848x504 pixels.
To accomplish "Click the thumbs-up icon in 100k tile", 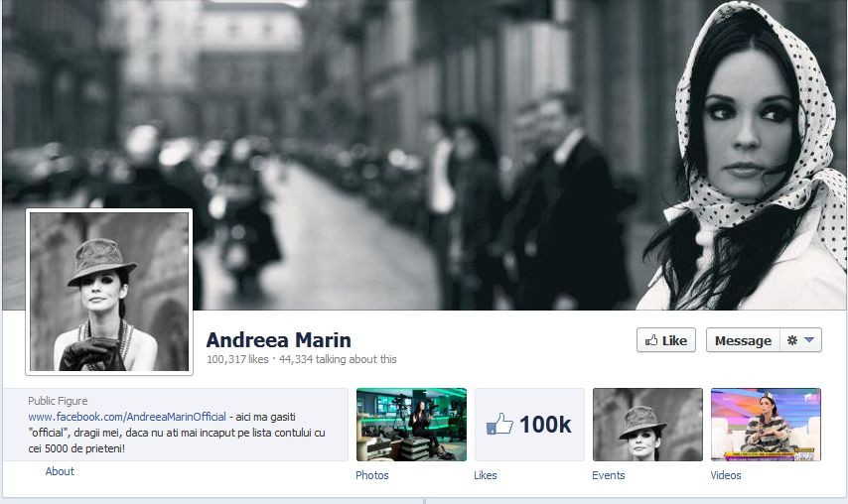I will (499, 425).
